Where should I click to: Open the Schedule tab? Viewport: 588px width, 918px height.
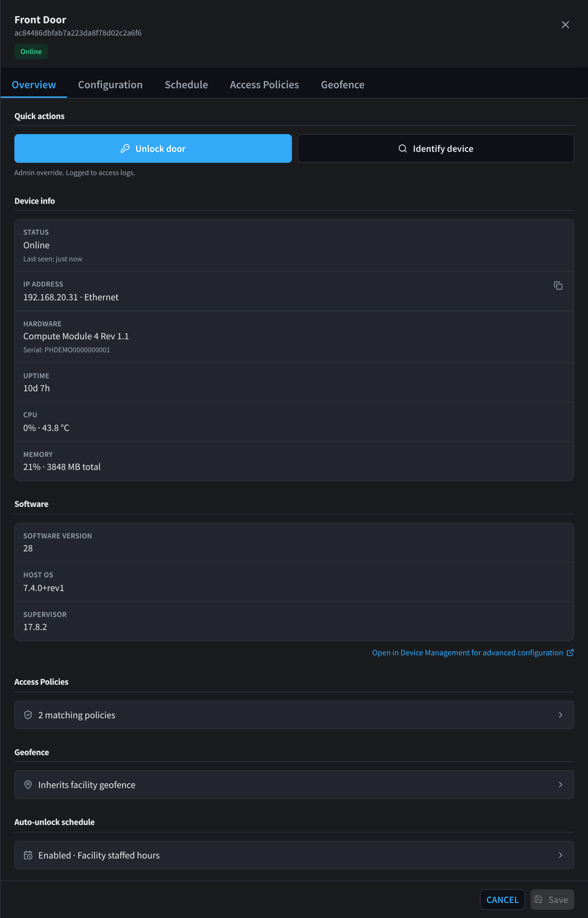186,84
